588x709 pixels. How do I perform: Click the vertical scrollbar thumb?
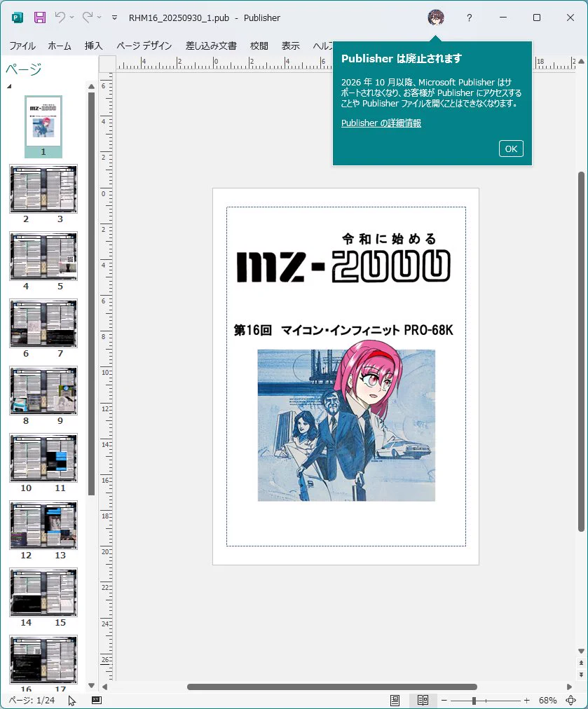pyautogui.click(x=581, y=352)
